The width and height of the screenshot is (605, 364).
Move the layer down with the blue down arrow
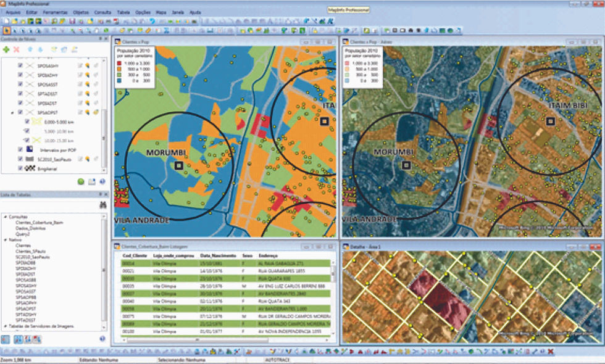click(x=40, y=50)
